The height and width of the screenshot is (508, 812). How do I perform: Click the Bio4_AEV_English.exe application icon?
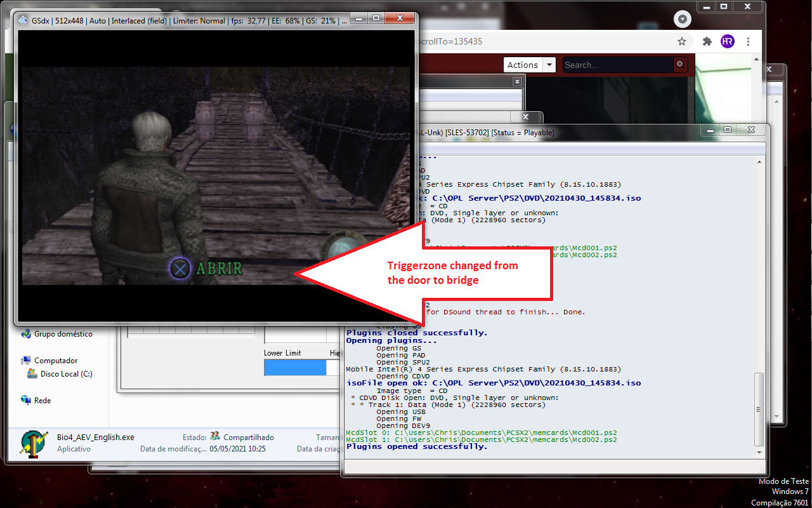point(34,444)
